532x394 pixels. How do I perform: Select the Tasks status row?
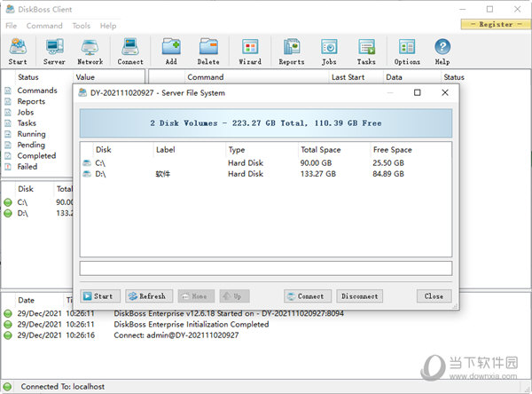pyautogui.click(x=27, y=123)
